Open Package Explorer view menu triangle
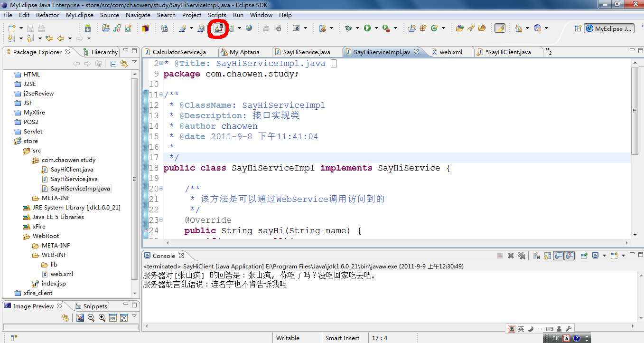The height and width of the screenshot is (343, 644). pos(135,63)
